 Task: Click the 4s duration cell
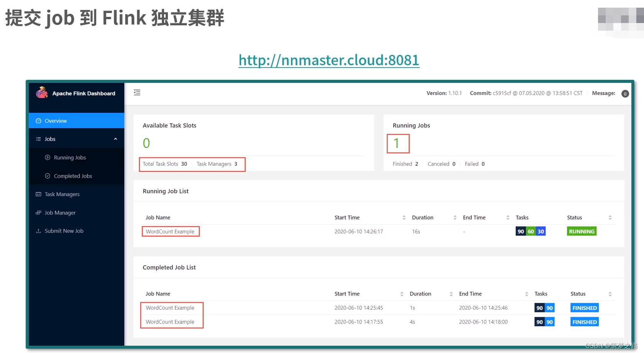(x=412, y=322)
